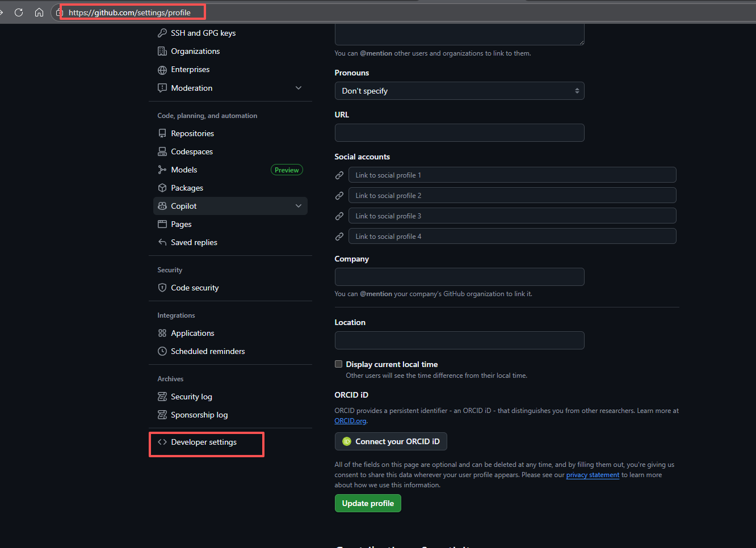
Task: Open the privacy statement link
Action: click(x=593, y=475)
